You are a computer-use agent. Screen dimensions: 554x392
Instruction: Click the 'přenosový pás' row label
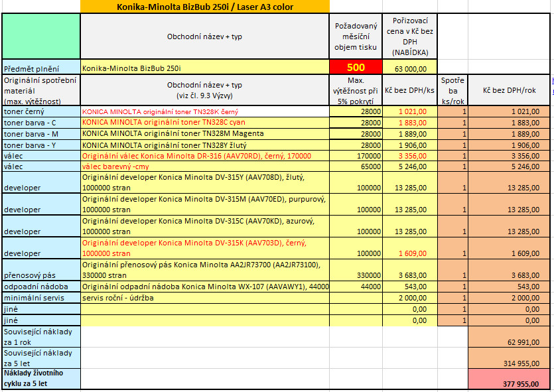point(41,270)
